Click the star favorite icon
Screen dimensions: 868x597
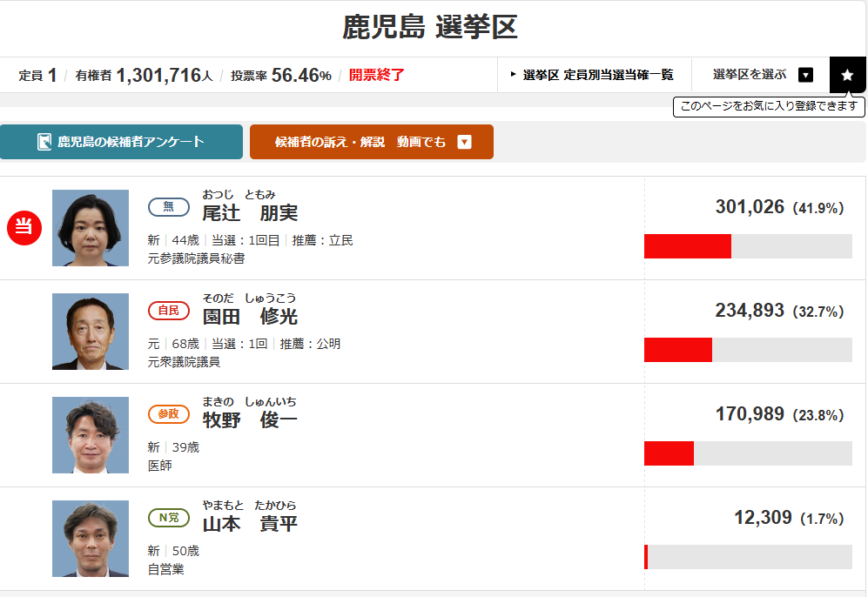click(847, 75)
